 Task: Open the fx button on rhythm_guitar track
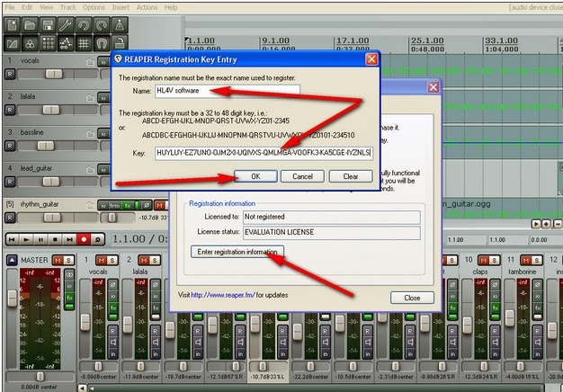click(127, 206)
